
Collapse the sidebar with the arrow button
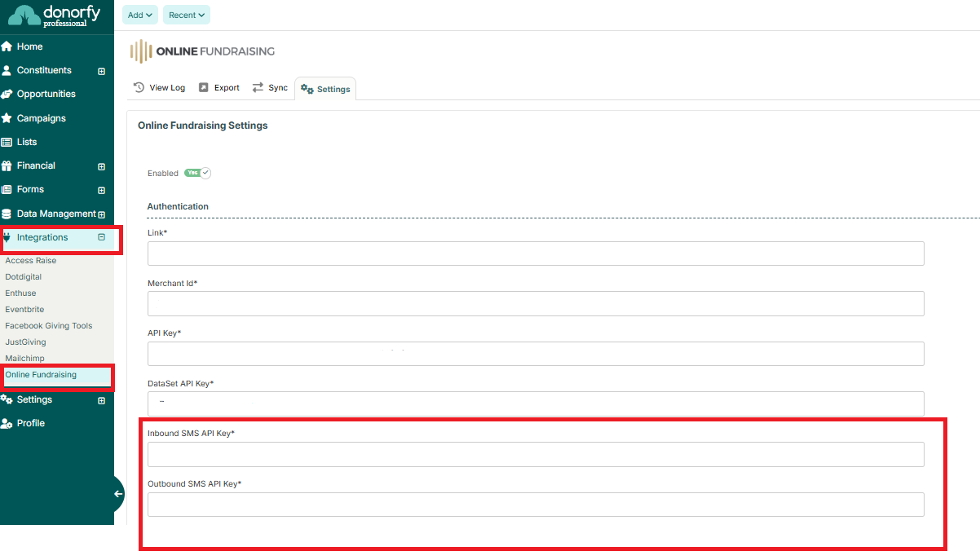tap(118, 494)
